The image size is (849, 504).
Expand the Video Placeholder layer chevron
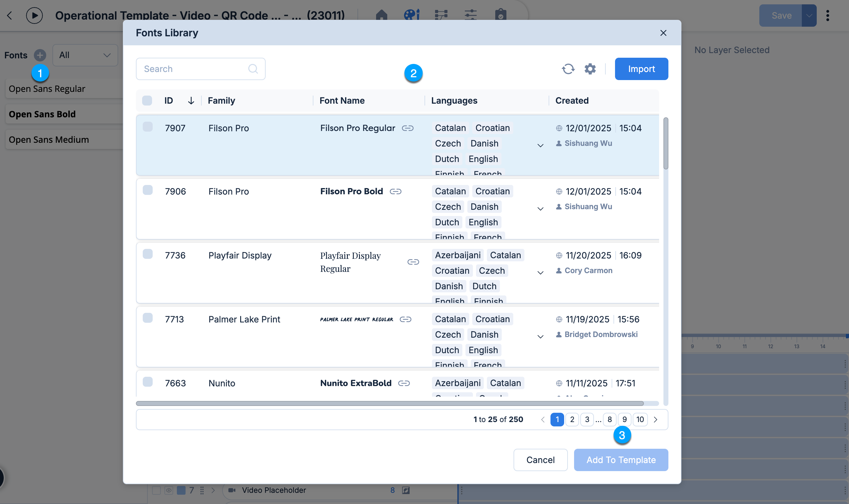point(213,490)
